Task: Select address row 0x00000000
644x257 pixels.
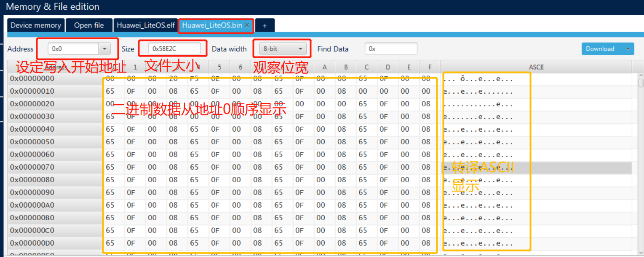Action: pos(56,78)
